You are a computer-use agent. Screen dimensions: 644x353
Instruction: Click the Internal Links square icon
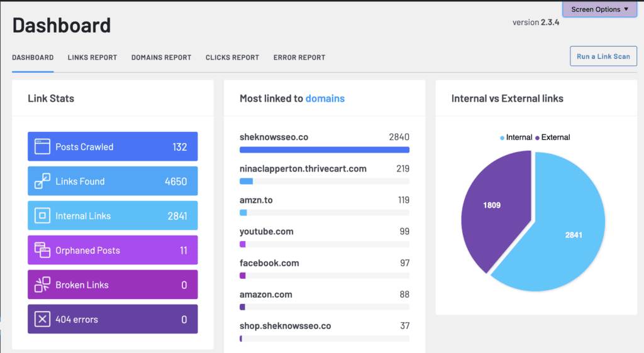tap(42, 215)
